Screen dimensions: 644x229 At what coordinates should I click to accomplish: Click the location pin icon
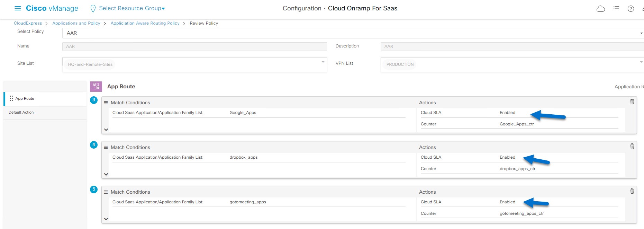click(93, 8)
